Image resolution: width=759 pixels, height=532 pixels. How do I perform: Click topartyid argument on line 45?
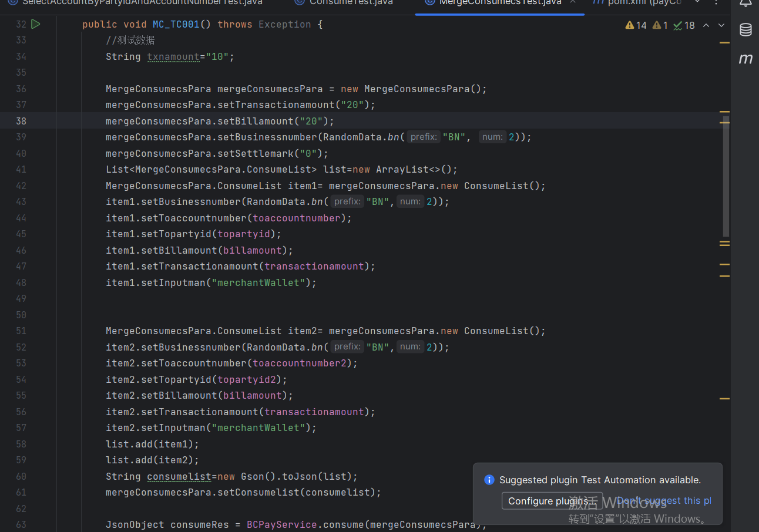point(244,234)
